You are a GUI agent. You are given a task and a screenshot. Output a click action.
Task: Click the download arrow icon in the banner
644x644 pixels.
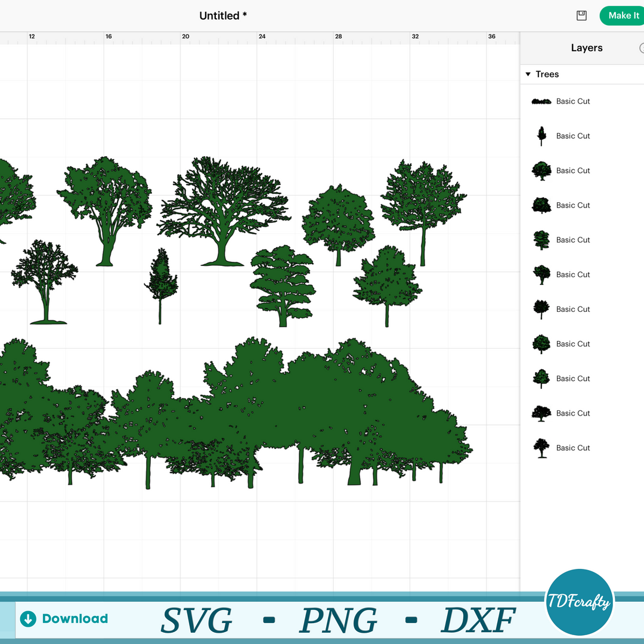click(x=27, y=619)
